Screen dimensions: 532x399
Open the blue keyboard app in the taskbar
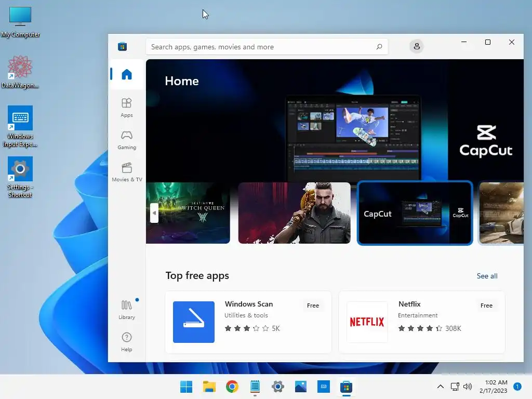click(324, 387)
